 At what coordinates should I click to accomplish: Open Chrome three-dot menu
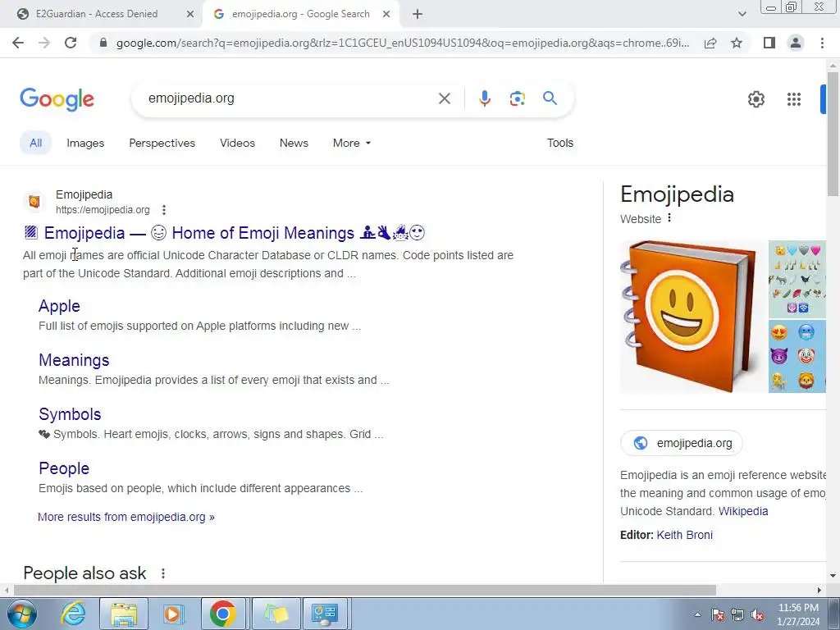pyautogui.click(x=822, y=43)
